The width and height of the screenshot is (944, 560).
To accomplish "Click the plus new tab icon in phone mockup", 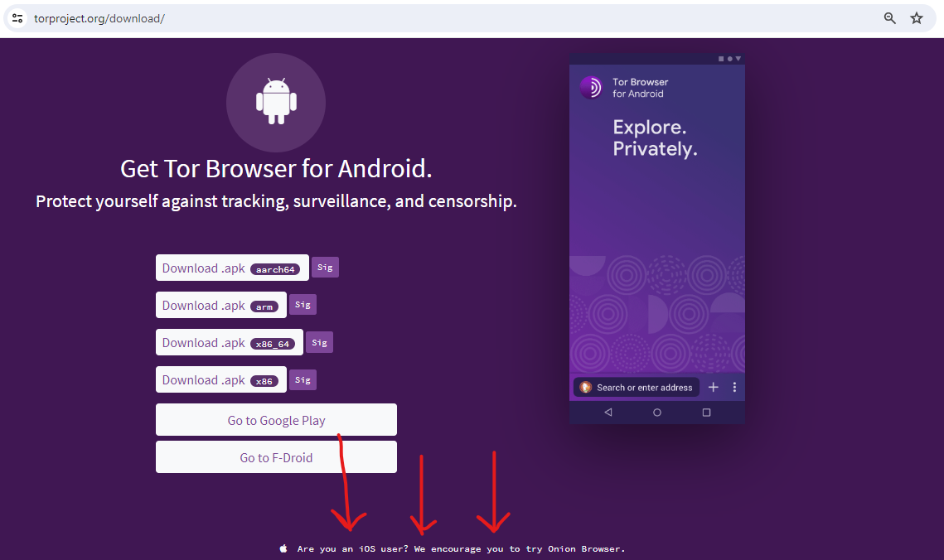I will point(714,388).
